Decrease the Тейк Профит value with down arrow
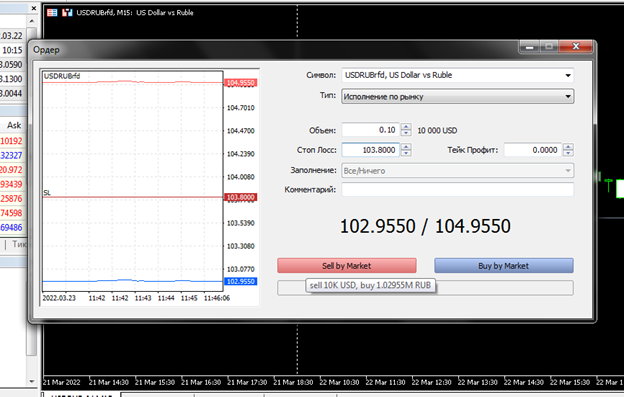Viewport: 624px width, 397px height. (568, 153)
